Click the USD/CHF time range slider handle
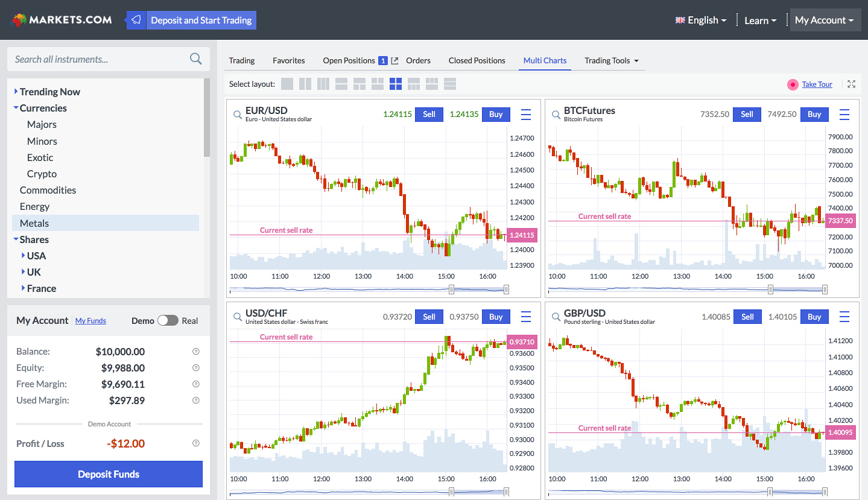 pos(451,492)
